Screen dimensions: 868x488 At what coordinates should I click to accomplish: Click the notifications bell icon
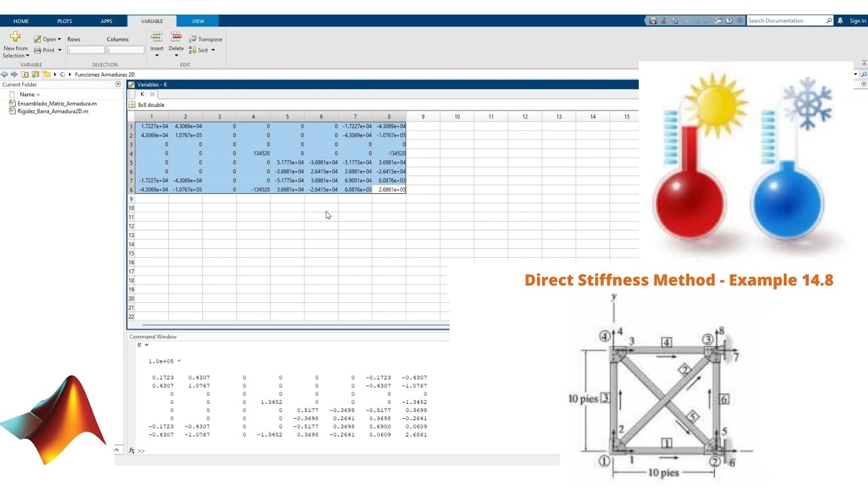click(841, 21)
